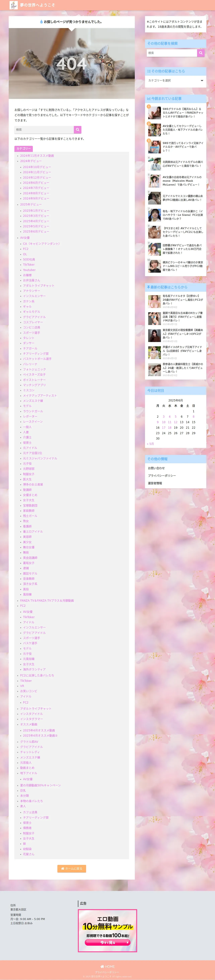Open the 海外ボランティア category link
The height and width of the screenshot is (980, 215).
(x=34, y=670)
